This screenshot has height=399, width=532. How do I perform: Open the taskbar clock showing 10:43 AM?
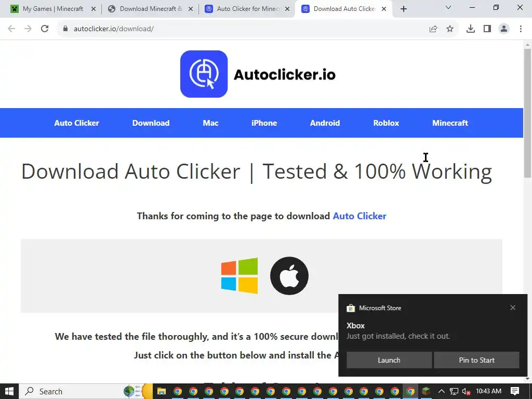tap(488, 391)
